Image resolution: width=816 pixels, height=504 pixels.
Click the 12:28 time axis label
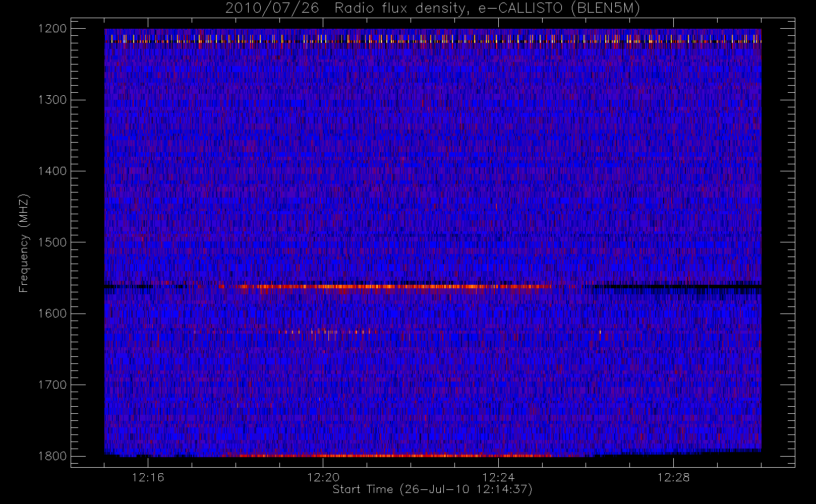click(x=673, y=477)
